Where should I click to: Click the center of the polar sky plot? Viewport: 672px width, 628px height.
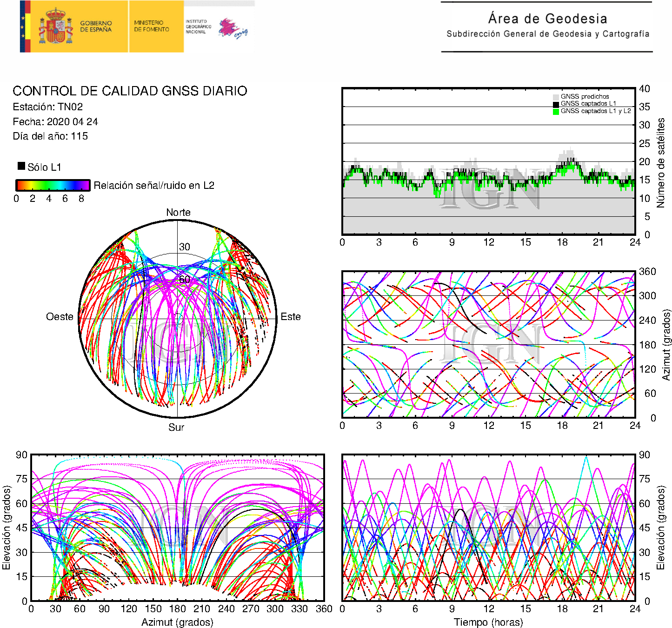(x=178, y=319)
